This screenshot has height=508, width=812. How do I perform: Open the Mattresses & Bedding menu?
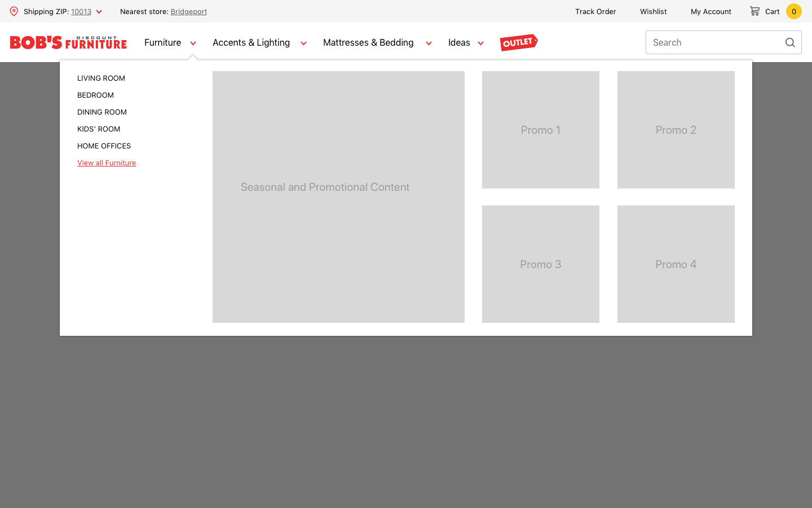click(x=368, y=42)
